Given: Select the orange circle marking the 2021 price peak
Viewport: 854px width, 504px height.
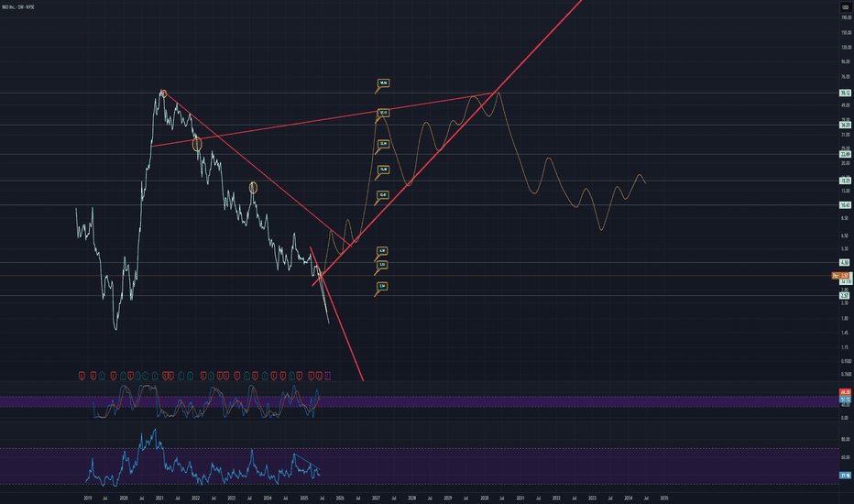Looking at the screenshot, I should click(x=163, y=93).
